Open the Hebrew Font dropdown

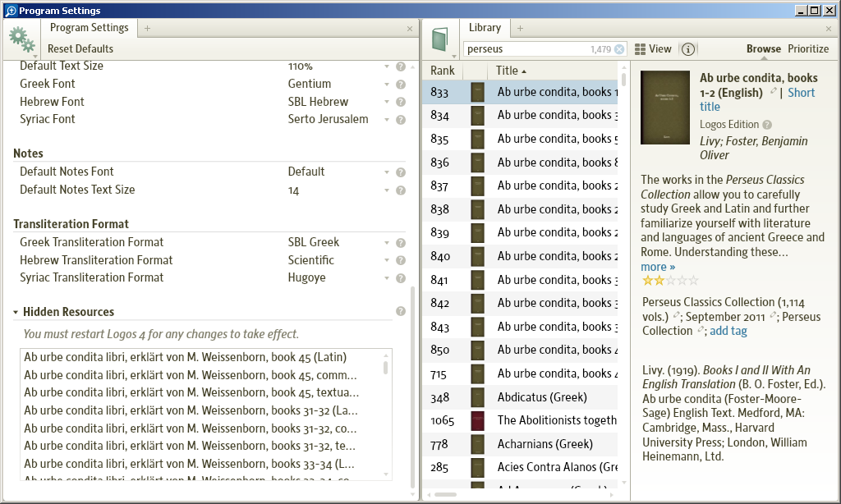click(387, 102)
